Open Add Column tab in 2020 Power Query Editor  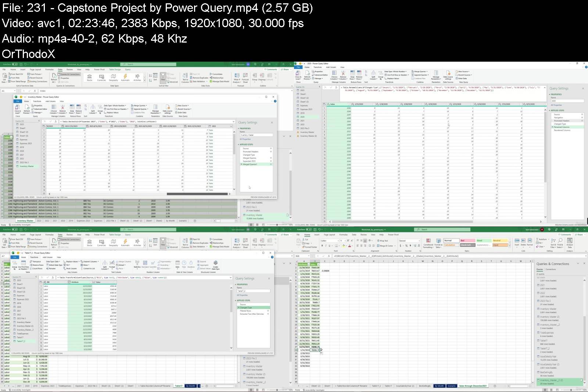pyautogui.click(x=331, y=67)
